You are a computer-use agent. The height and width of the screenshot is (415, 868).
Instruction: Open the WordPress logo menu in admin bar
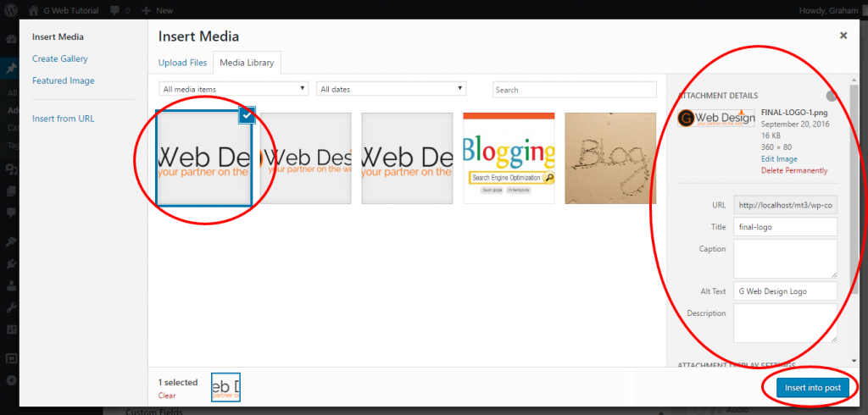tap(11, 10)
